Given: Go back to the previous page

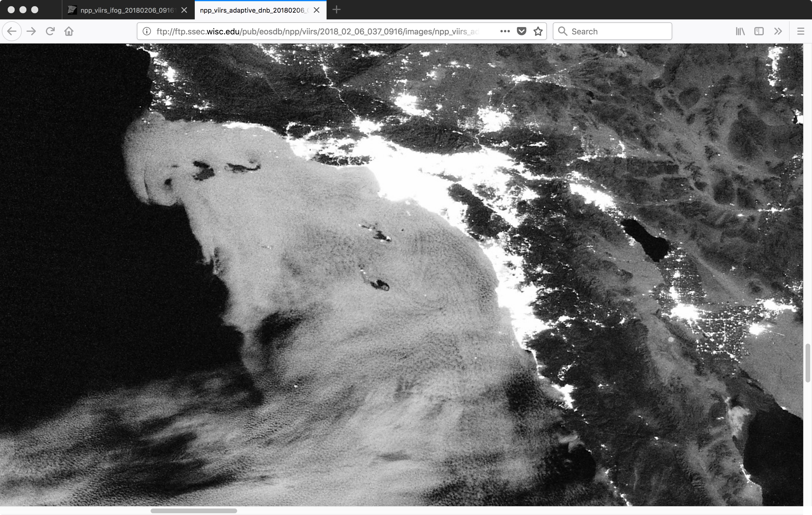Looking at the screenshot, I should [12, 31].
